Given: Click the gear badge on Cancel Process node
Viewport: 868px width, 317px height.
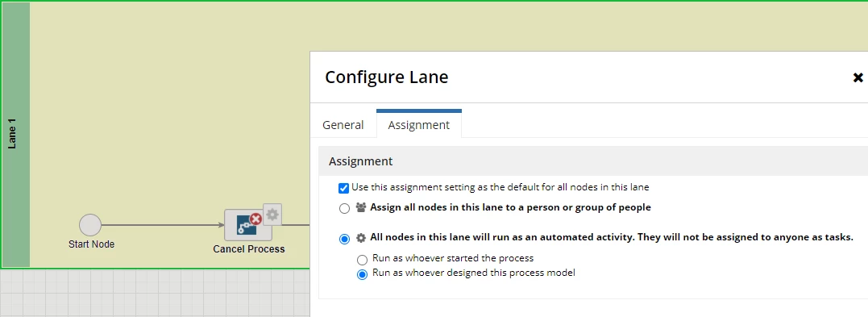Looking at the screenshot, I should click(272, 215).
